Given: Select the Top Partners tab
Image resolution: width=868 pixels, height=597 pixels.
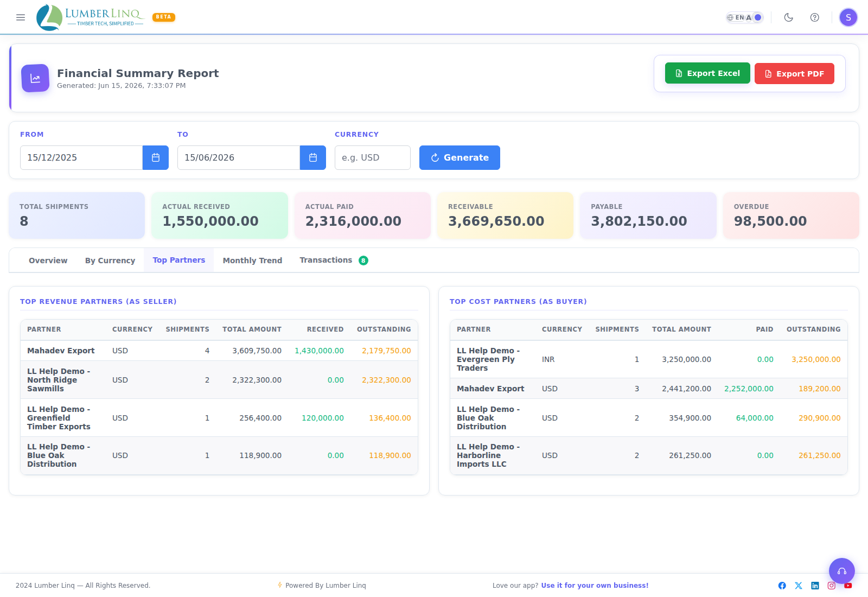Looking at the screenshot, I should coord(179,260).
